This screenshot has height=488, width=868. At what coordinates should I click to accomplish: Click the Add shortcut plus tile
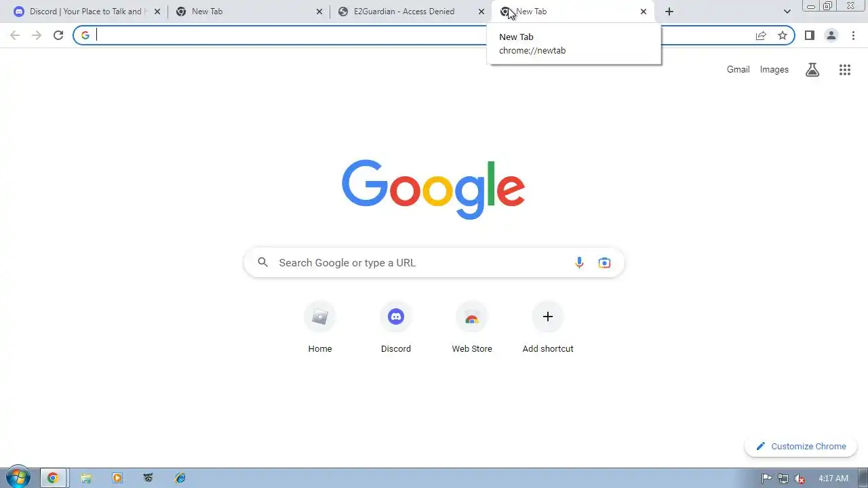(x=548, y=327)
